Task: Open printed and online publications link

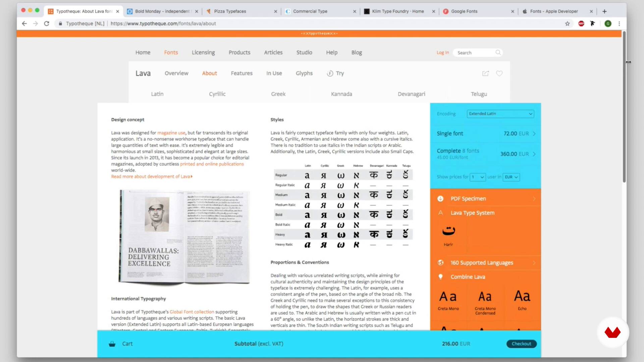Action: point(212,164)
